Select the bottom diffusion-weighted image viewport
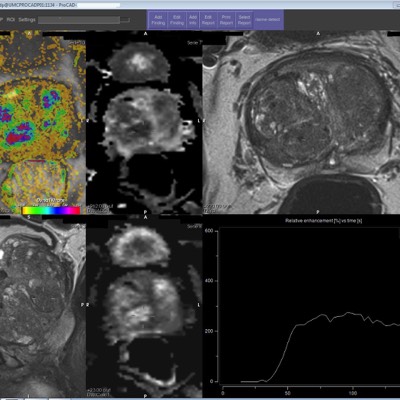 [x=144, y=306]
